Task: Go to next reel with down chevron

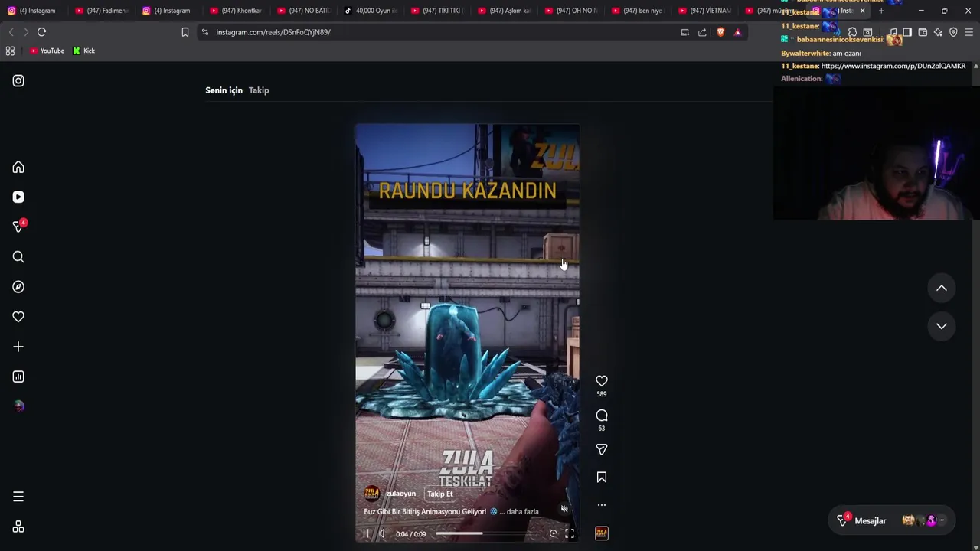Action: click(x=942, y=326)
